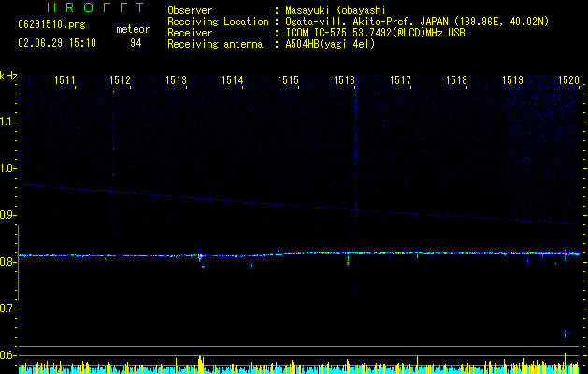Image resolution: width=588 pixels, height=374 pixels.
Task: Click the 1511 time axis label
Action: click(x=65, y=79)
